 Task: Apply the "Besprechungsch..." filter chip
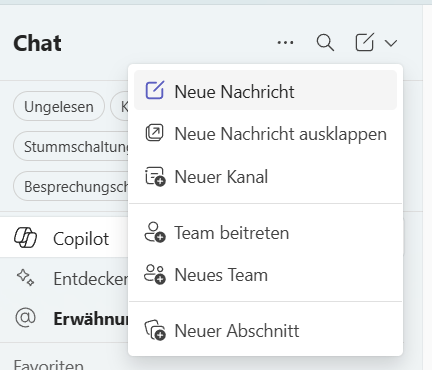coord(71,186)
